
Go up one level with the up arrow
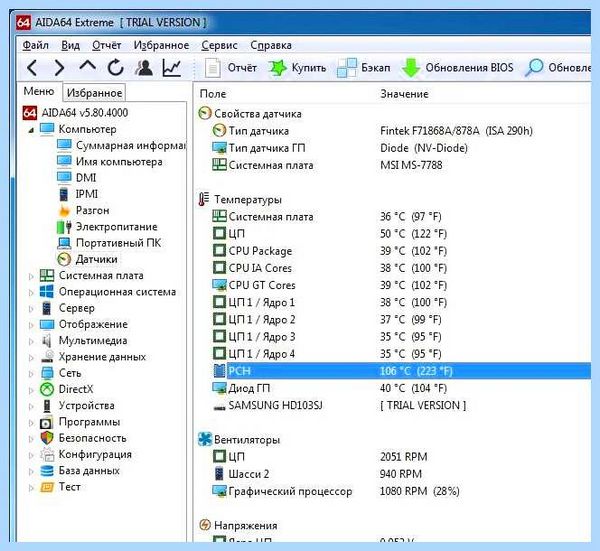click(87, 67)
